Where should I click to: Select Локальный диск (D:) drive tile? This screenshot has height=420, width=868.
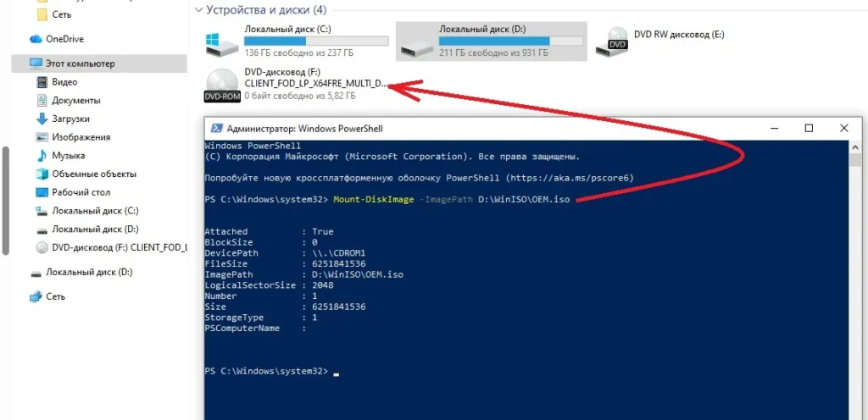pyautogui.click(x=491, y=41)
